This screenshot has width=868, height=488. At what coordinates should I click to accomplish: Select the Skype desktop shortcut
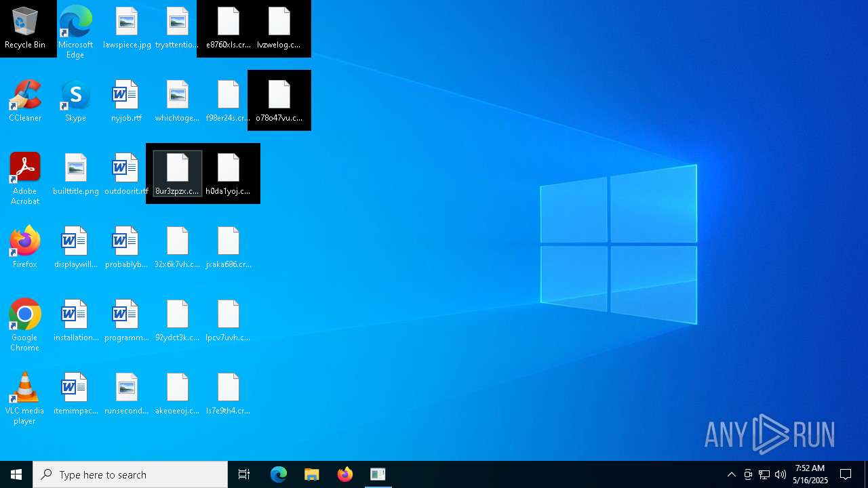pyautogui.click(x=75, y=102)
